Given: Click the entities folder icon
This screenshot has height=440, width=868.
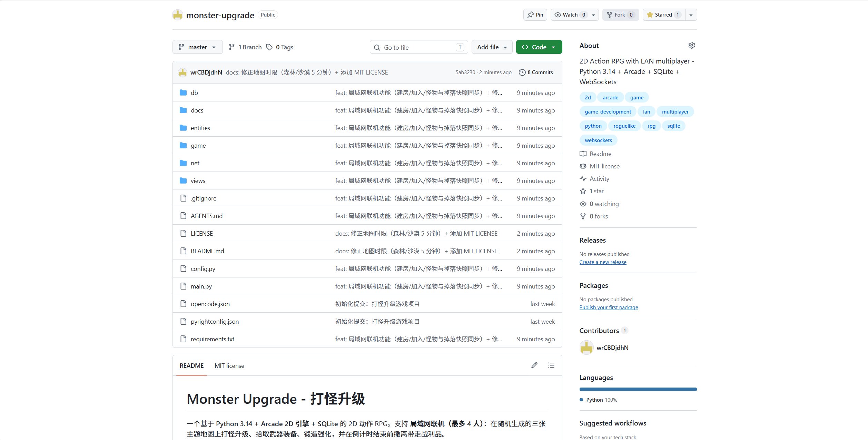Looking at the screenshot, I should [x=183, y=128].
